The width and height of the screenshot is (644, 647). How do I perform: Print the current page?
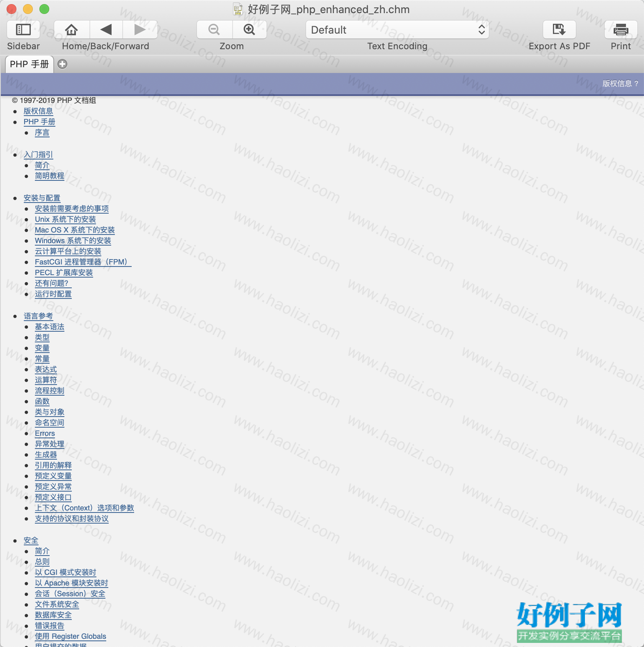coord(621,30)
